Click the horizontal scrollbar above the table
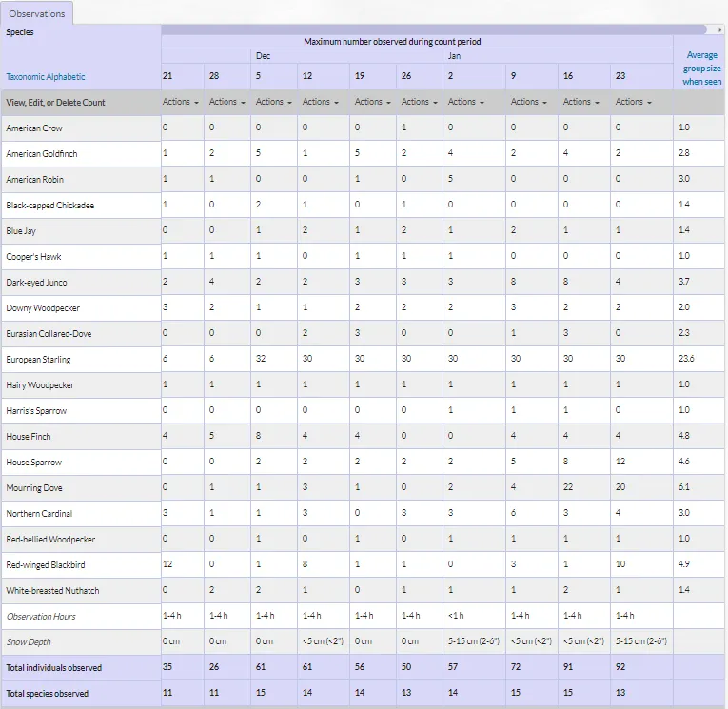Screen dimensions: 728x709 [x=434, y=30]
